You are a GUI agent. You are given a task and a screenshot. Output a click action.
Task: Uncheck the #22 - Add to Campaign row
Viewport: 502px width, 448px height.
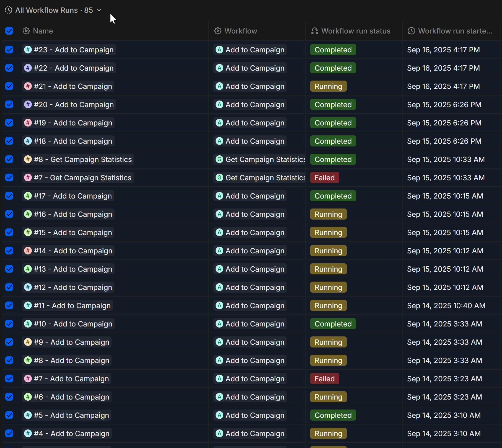[9, 68]
